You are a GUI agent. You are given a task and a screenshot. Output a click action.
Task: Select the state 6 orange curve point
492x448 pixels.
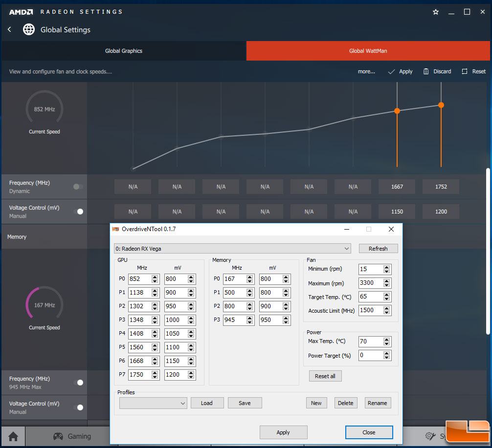click(397, 111)
